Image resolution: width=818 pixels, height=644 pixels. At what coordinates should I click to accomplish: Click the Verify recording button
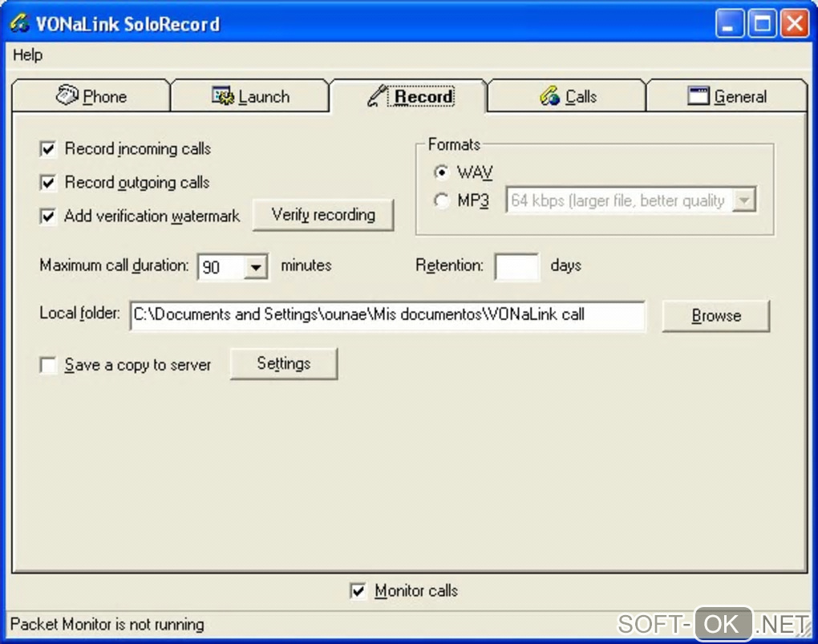pos(323,214)
